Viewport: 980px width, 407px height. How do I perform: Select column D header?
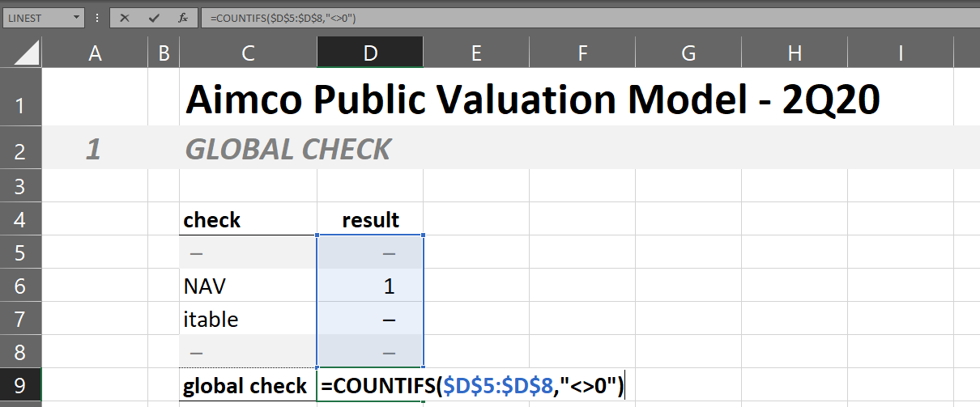370,53
